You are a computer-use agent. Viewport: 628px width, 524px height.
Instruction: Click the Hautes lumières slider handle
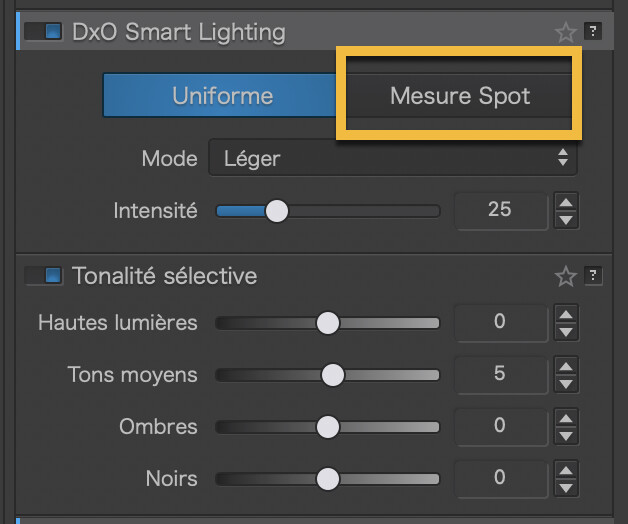pos(327,323)
